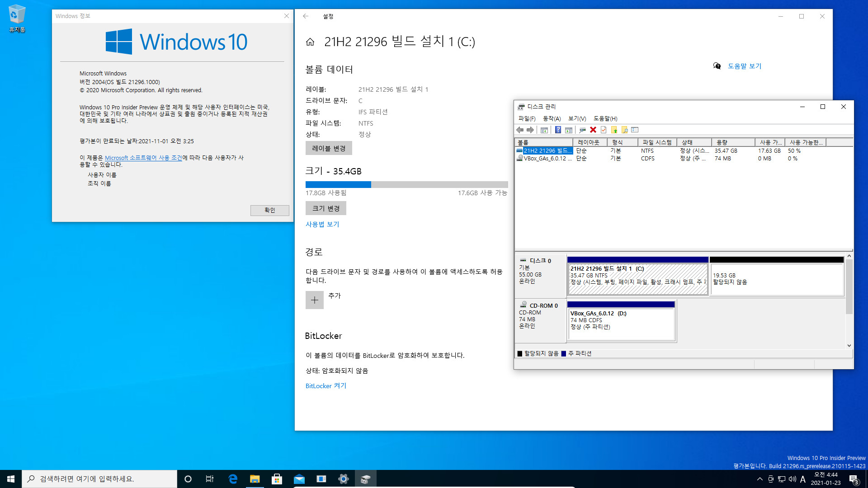The height and width of the screenshot is (488, 868).
Task: Open 보기(V) menu in Disk Management
Action: (577, 118)
